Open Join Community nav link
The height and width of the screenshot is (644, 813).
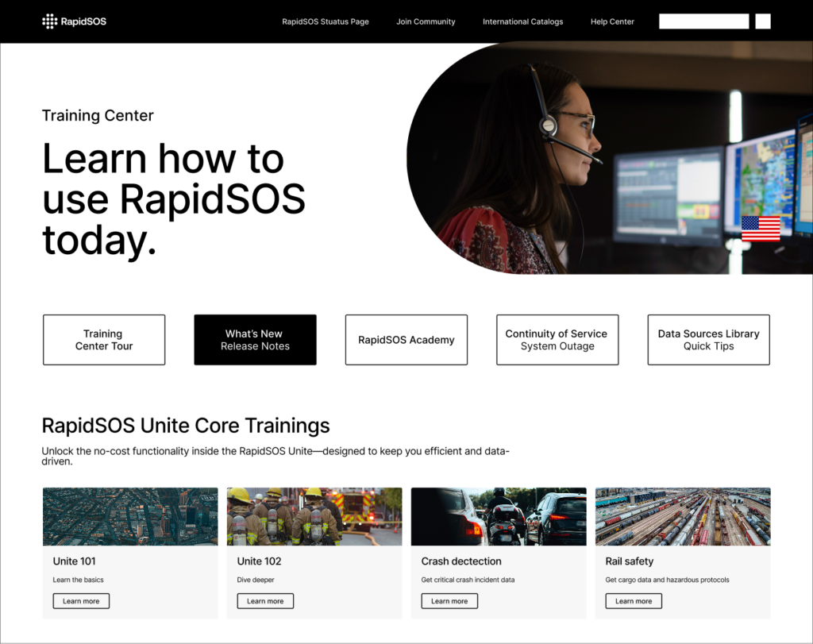pyautogui.click(x=426, y=21)
